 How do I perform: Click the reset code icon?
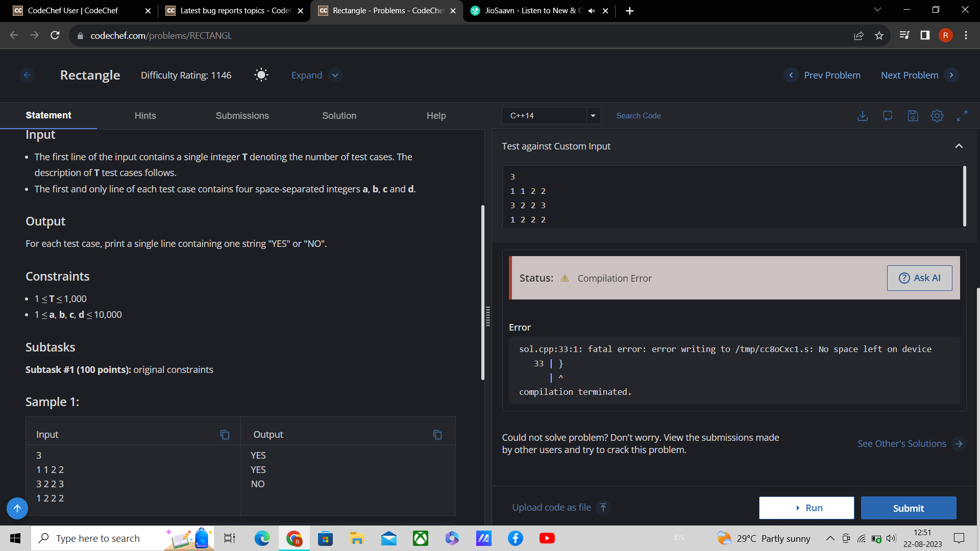pos(888,116)
